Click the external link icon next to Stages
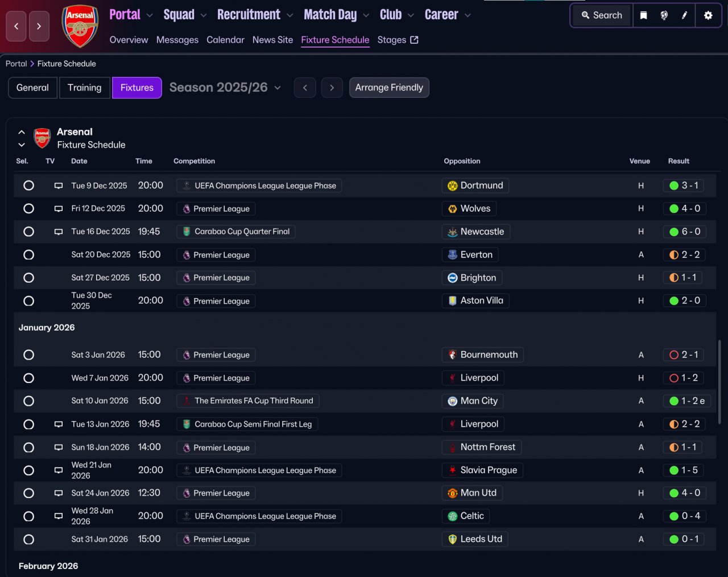Viewport: 728px width, 577px height. [414, 40]
